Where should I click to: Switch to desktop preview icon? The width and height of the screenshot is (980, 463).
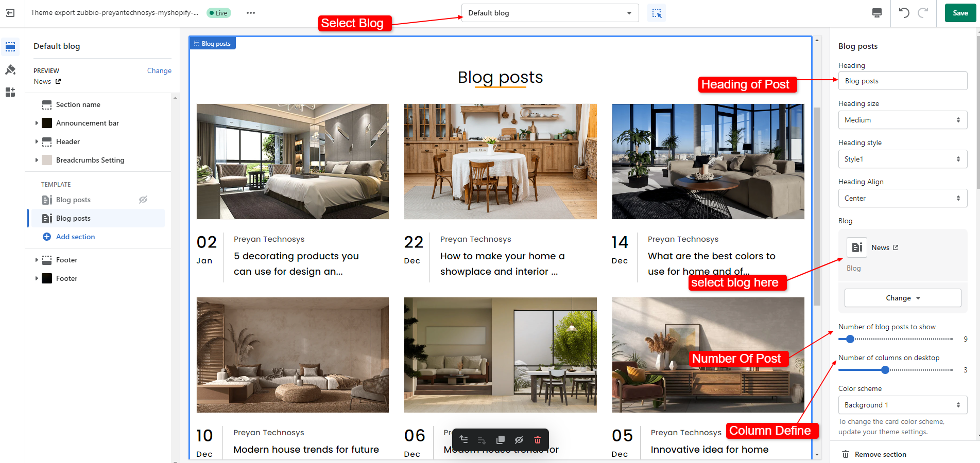coord(877,13)
